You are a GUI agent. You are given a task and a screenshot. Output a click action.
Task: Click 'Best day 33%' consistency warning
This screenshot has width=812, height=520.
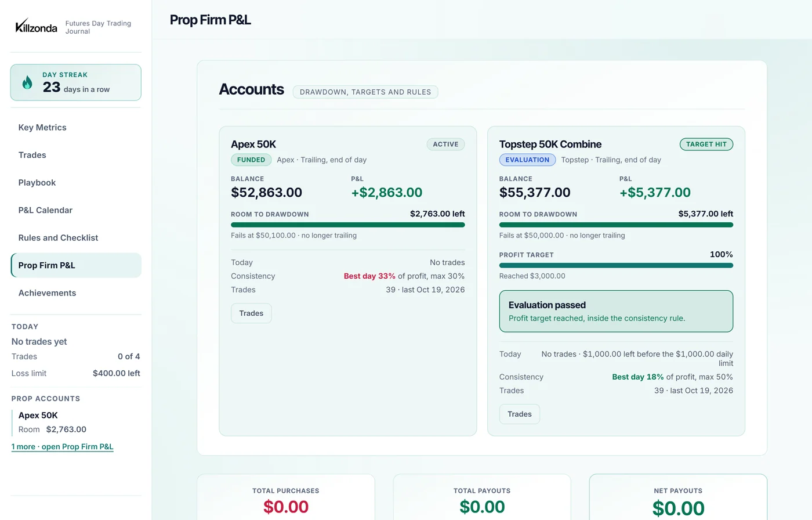coord(369,276)
